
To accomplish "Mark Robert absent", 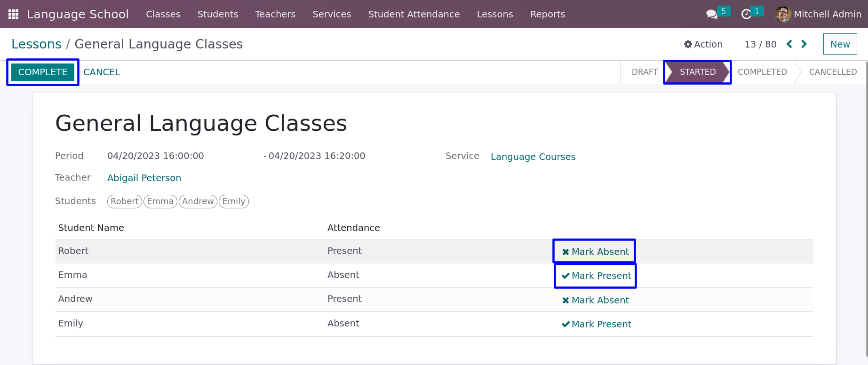I will [595, 252].
